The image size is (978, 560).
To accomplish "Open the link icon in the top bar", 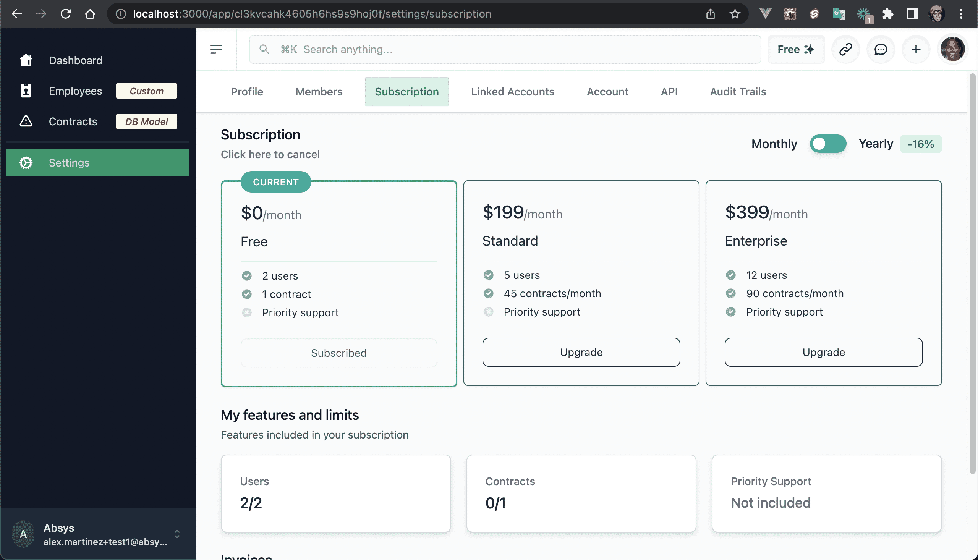I will (845, 49).
